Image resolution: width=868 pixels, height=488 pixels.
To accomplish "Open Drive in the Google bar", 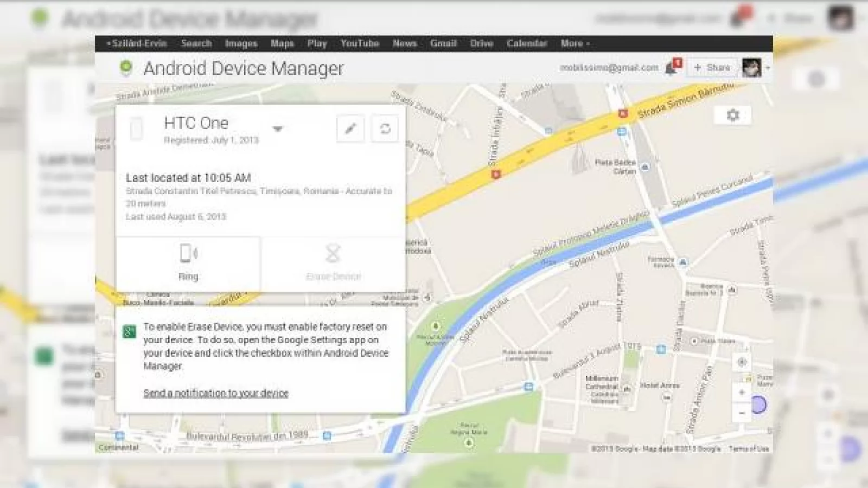I will click(482, 43).
